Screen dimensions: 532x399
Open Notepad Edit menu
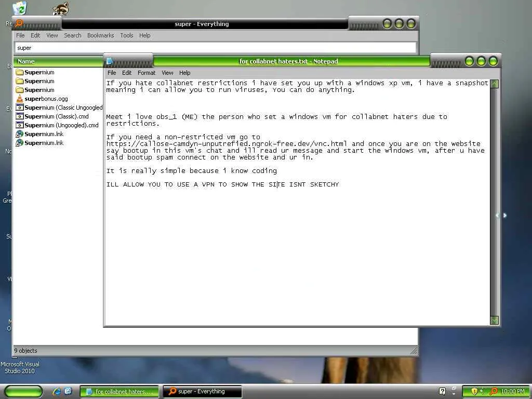[x=127, y=73]
